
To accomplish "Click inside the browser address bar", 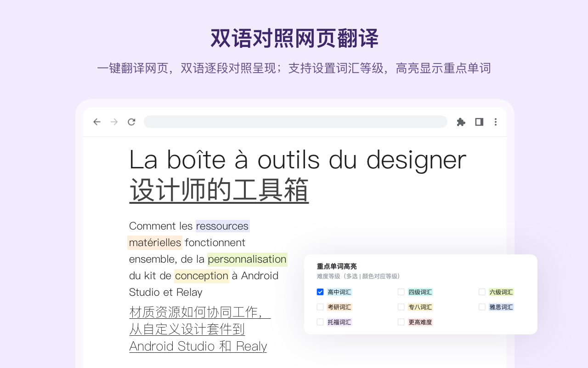I will click(x=295, y=121).
